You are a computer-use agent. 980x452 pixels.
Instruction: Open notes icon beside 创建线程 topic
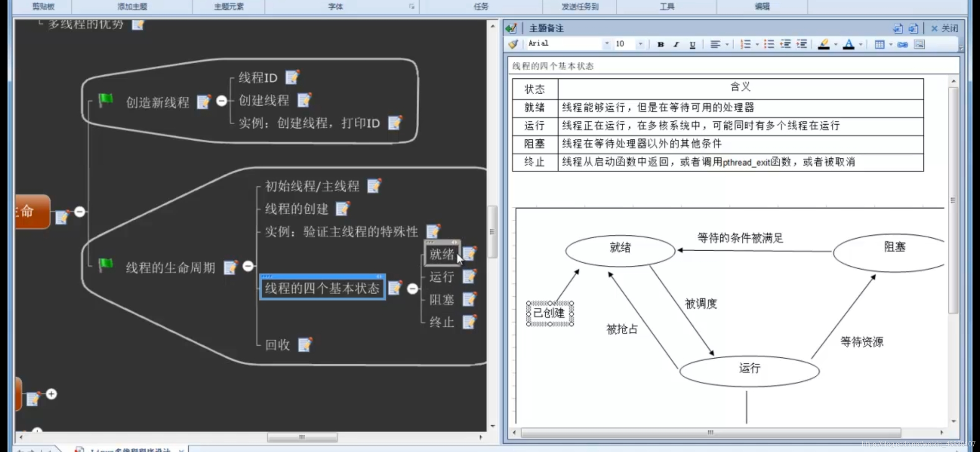pyautogui.click(x=304, y=100)
